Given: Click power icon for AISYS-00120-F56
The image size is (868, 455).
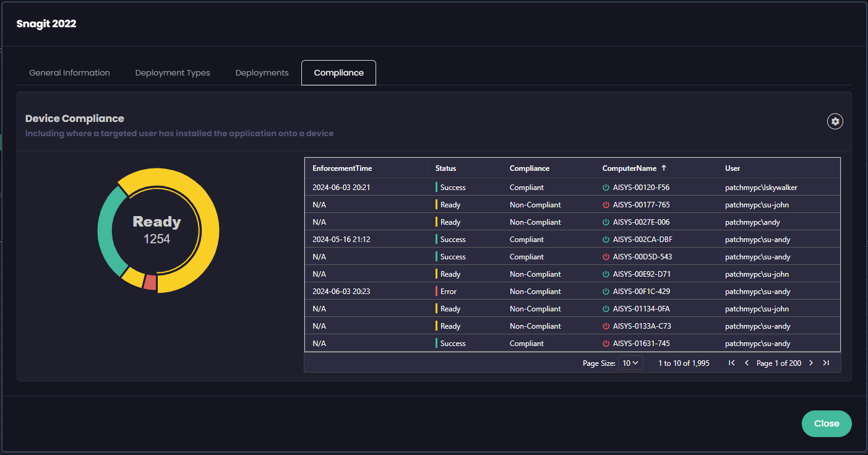Looking at the screenshot, I should pos(606,188).
